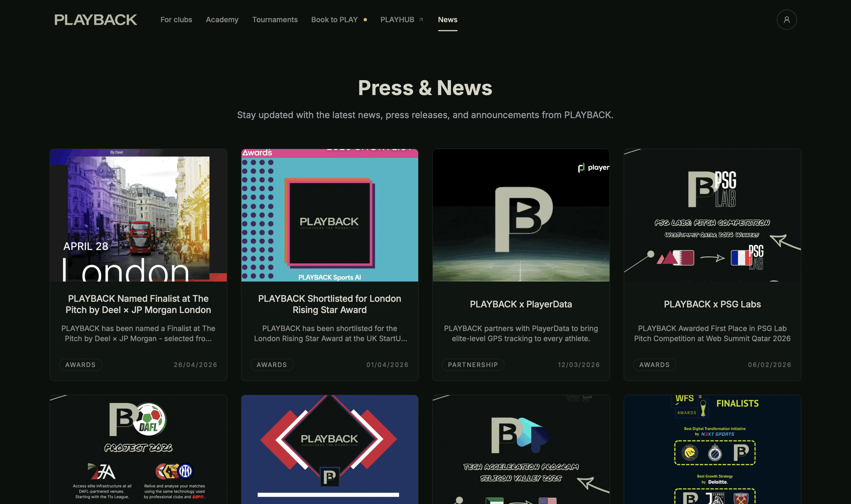The height and width of the screenshot is (504, 851).
Task: Open the PLAYBACK x PSG Labs headline
Action: (712, 304)
